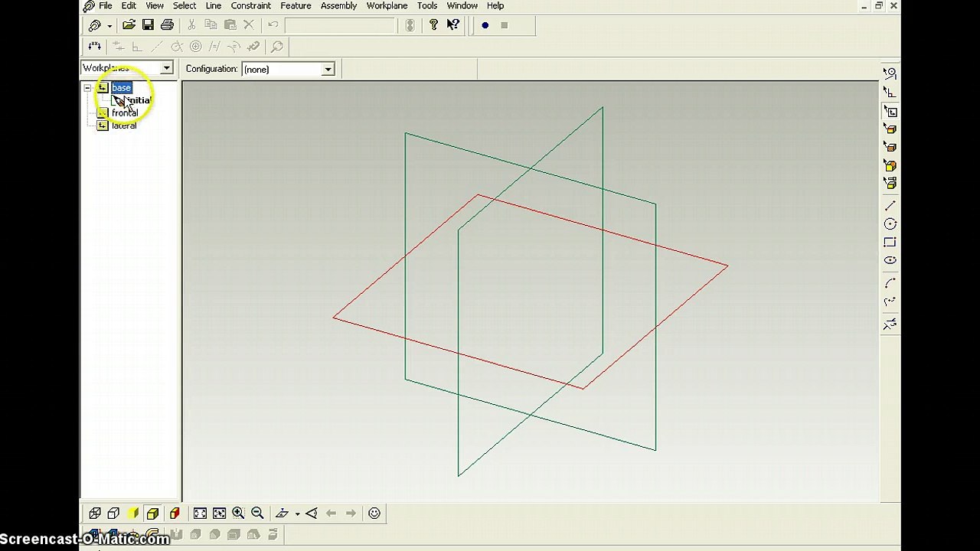Open the Assembly menu

click(339, 5)
